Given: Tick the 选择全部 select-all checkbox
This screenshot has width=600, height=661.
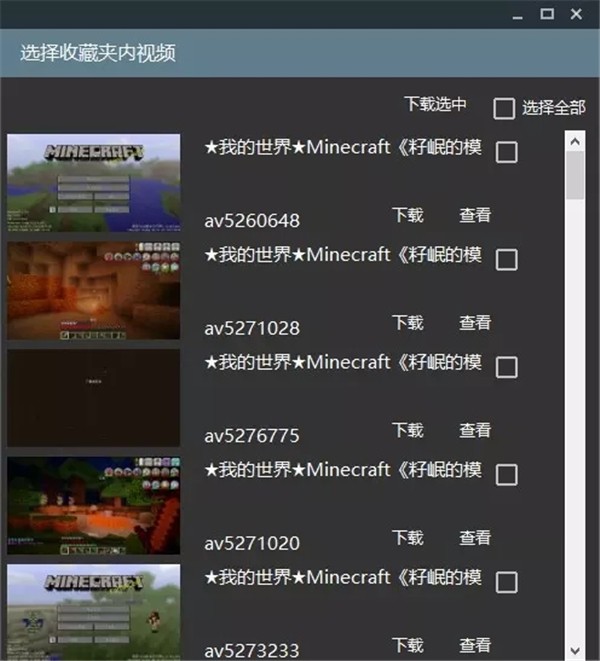Looking at the screenshot, I should point(504,109).
